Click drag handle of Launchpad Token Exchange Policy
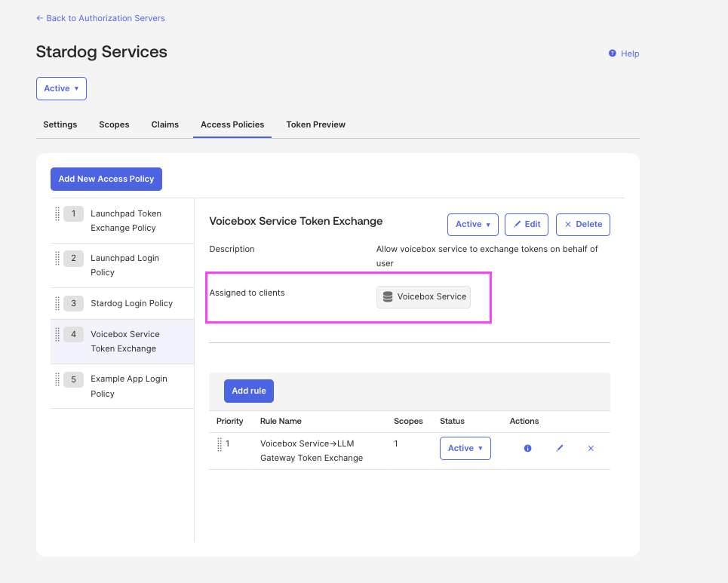The image size is (728, 583). tap(57, 214)
